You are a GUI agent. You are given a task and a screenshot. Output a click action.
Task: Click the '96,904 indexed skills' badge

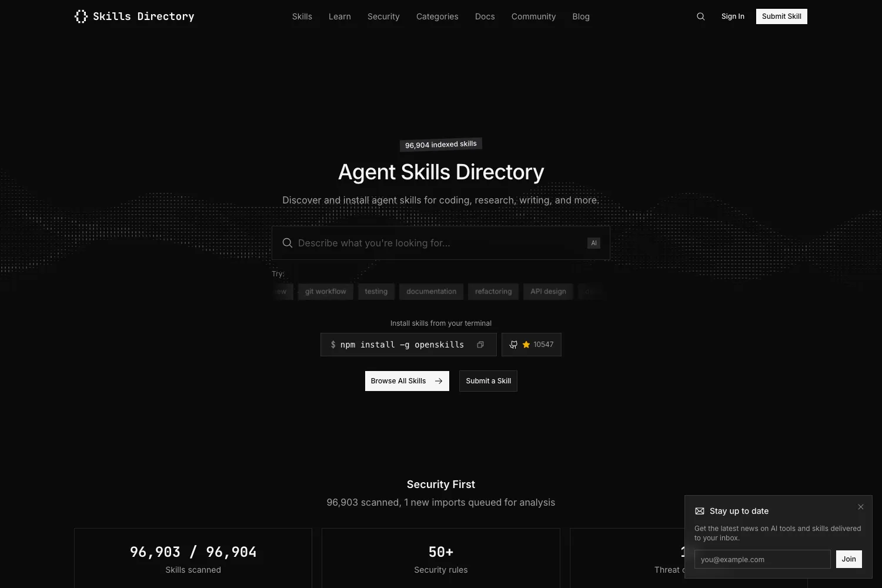point(441,145)
